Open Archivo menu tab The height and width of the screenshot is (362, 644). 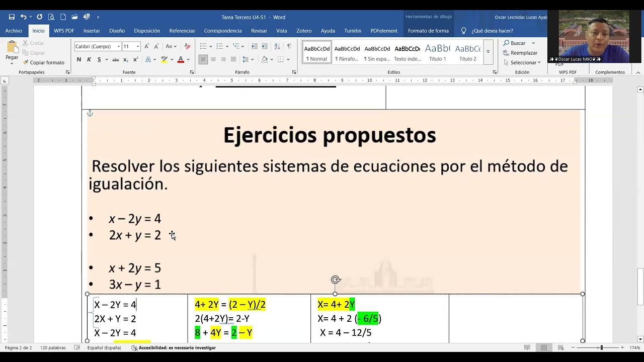tap(14, 31)
